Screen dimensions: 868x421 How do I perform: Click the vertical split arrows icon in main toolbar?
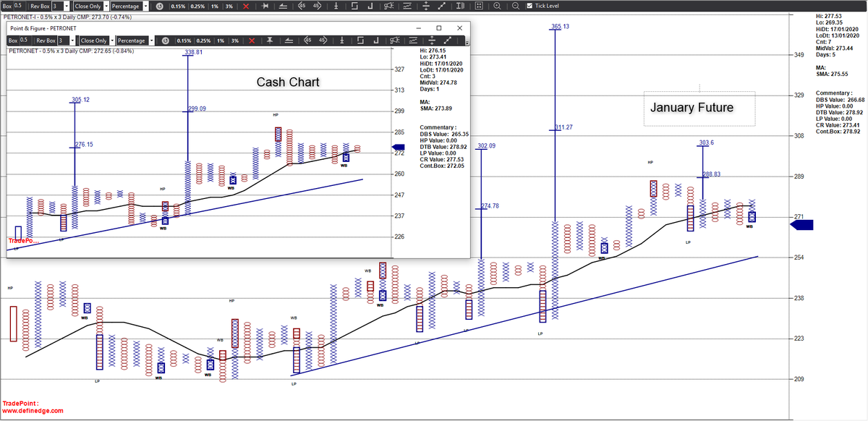point(425,6)
